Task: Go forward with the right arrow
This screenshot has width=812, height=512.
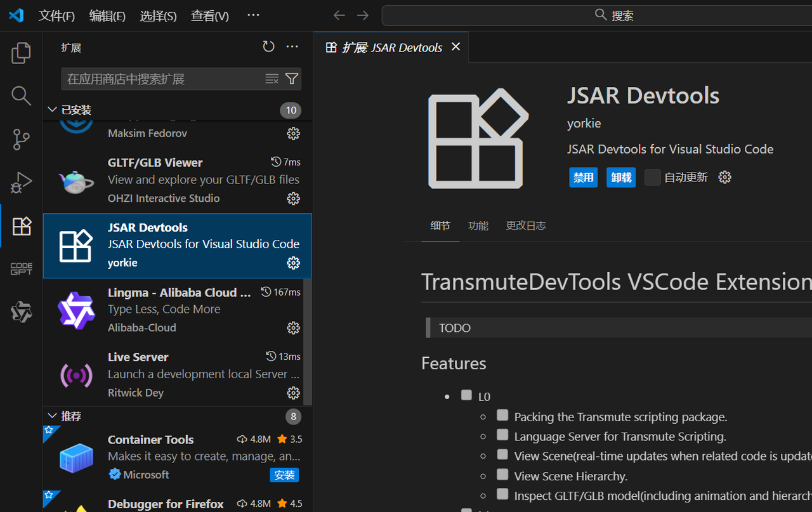Action: point(363,15)
